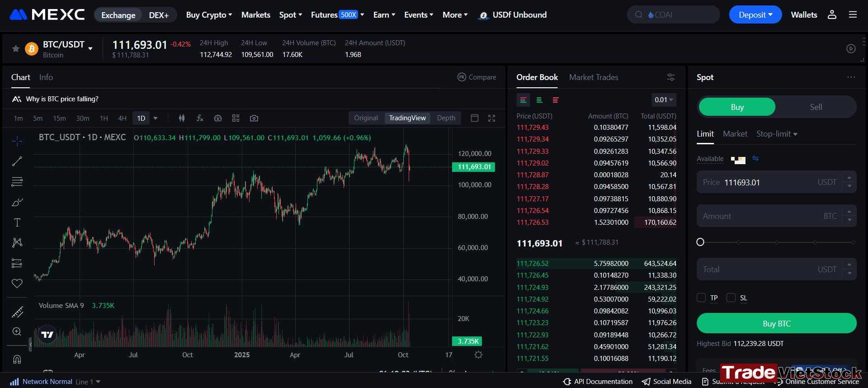Click the Price input field
The width and height of the screenshot is (868, 388).
[776, 182]
